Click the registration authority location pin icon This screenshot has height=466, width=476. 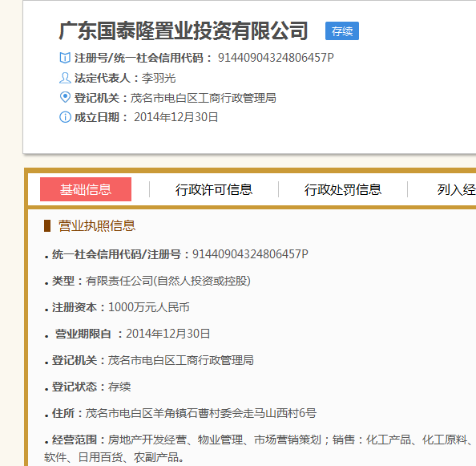[x=65, y=98]
